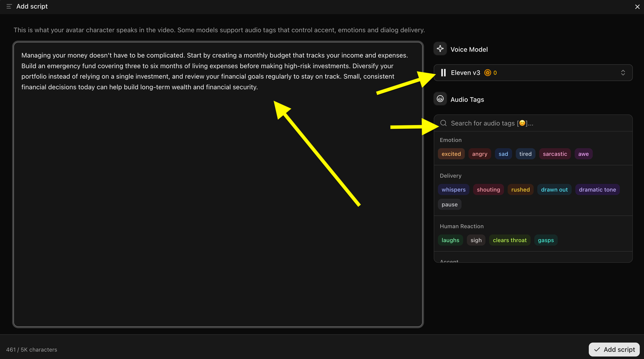The height and width of the screenshot is (359, 644).
Task: Click the 461 / 5K characters counter
Action: pos(32,350)
